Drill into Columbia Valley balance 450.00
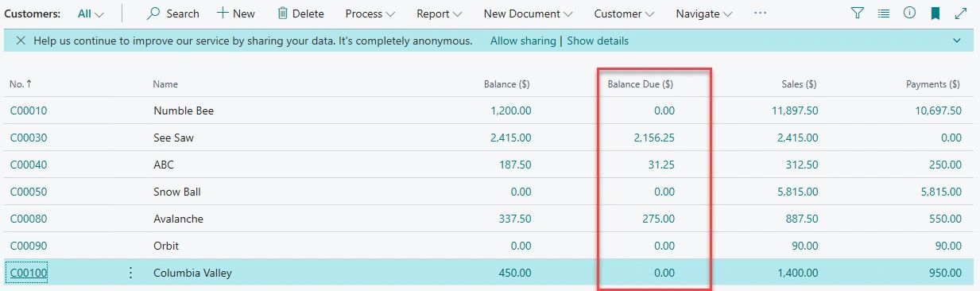Image resolution: width=980 pixels, height=291 pixels. pyautogui.click(x=516, y=273)
